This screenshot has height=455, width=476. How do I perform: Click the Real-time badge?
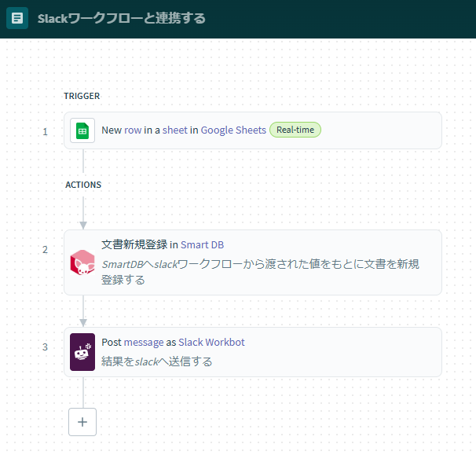click(x=295, y=130)
